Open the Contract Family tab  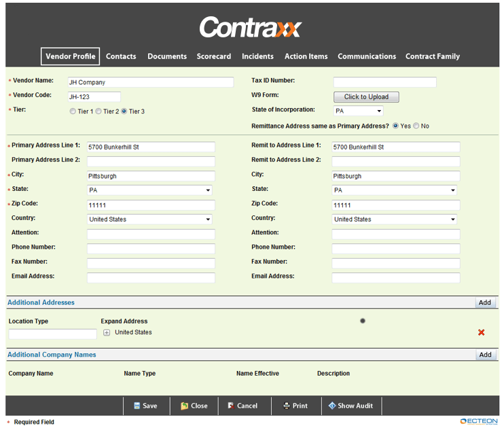(433, 56)
